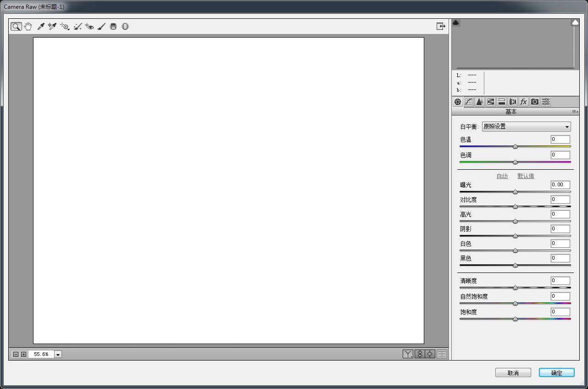Open the fx Effects tab
The height and width of the screenshot is (389, 588).
coord(523,102)
